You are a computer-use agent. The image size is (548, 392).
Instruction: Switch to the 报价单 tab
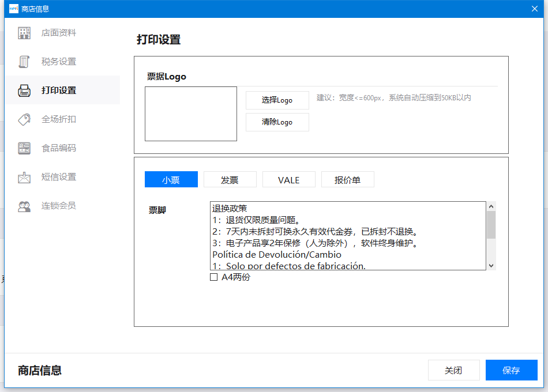click(x=347, y=180)
